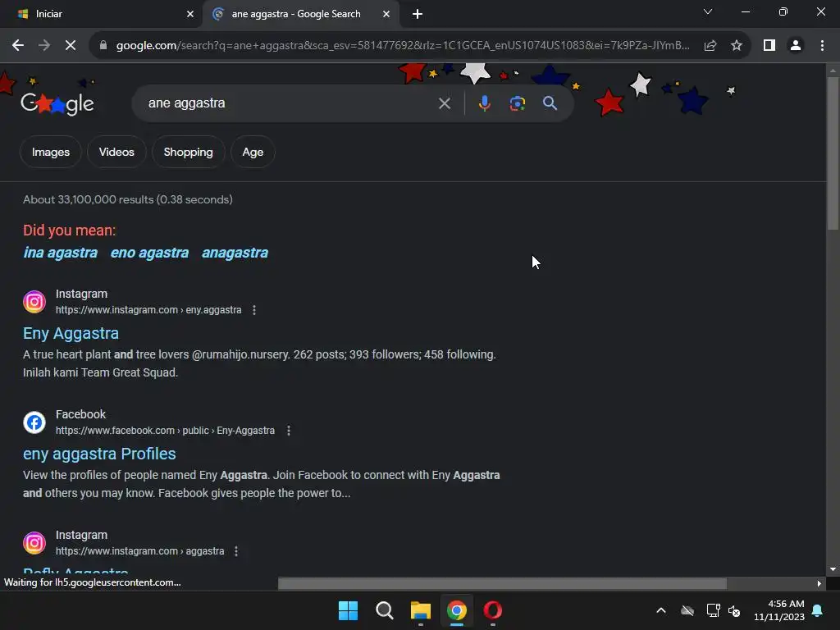Submit search with the magnifier icon

click(x=550, y=103)
